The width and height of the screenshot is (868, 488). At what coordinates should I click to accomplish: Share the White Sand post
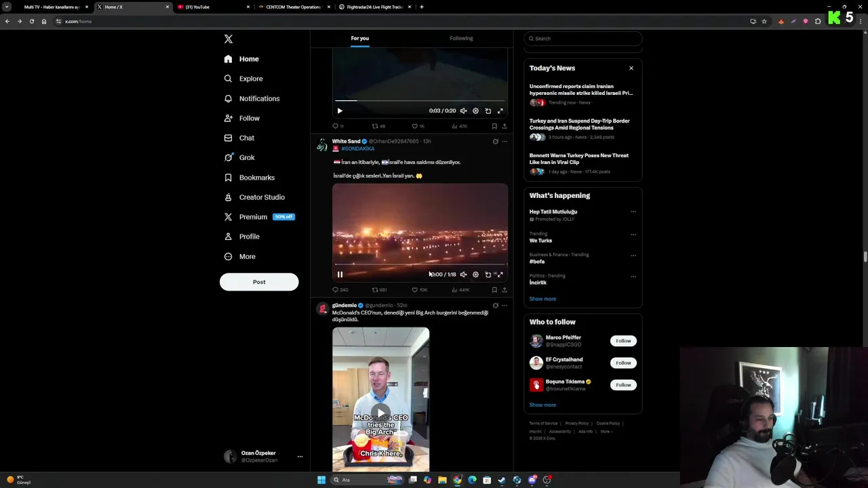[x=505, y=290]
